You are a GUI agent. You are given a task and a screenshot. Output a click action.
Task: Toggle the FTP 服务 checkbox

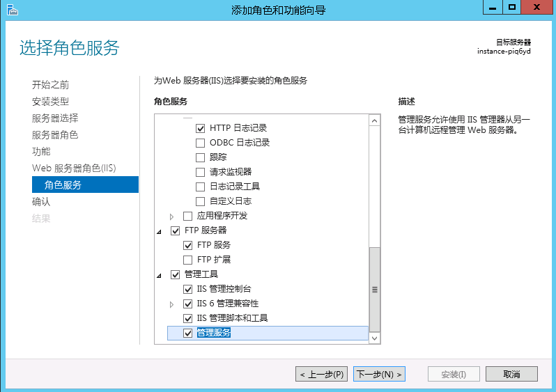[188, 245]
